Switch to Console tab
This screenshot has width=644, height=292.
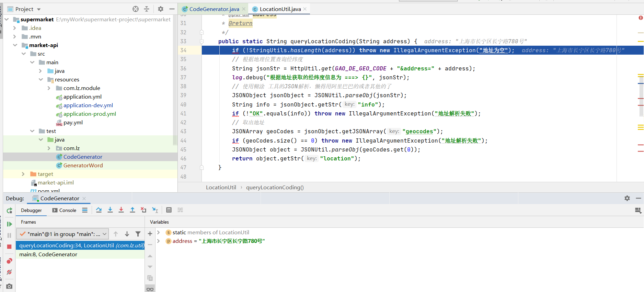coord(64,210)
